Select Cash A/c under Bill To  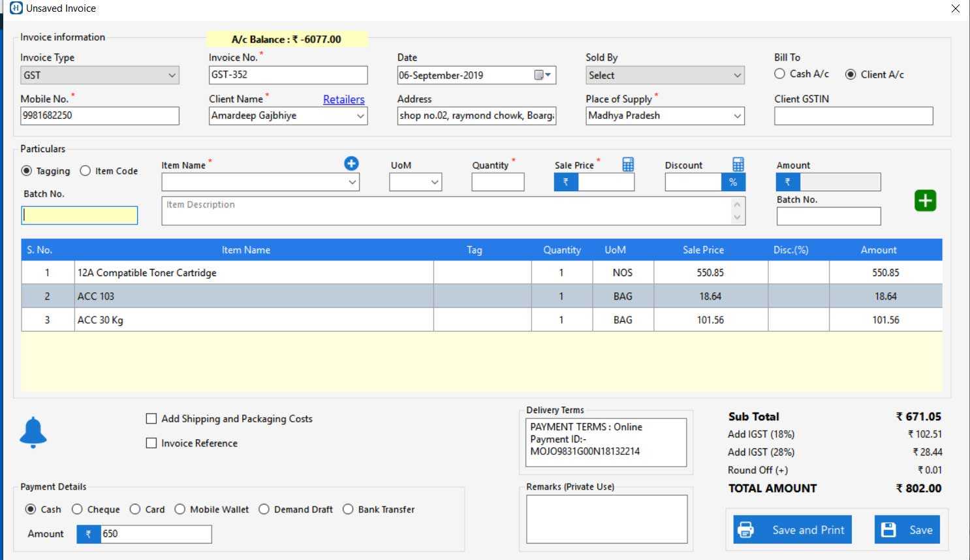[779, 74]
